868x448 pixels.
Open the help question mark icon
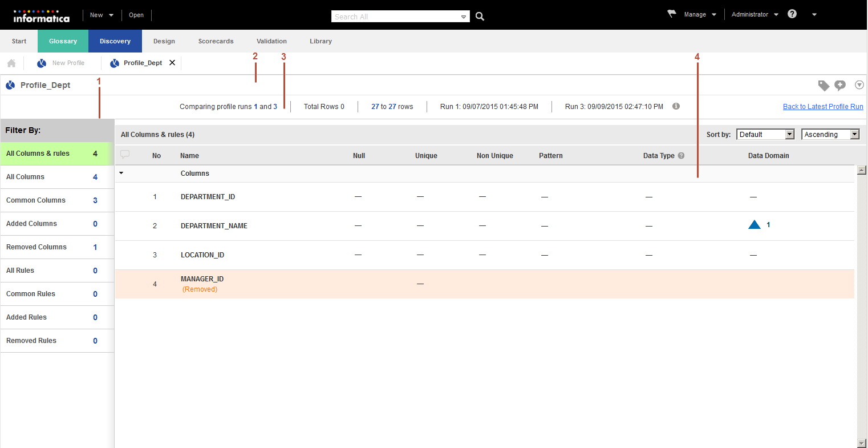(x=792, y=14)
